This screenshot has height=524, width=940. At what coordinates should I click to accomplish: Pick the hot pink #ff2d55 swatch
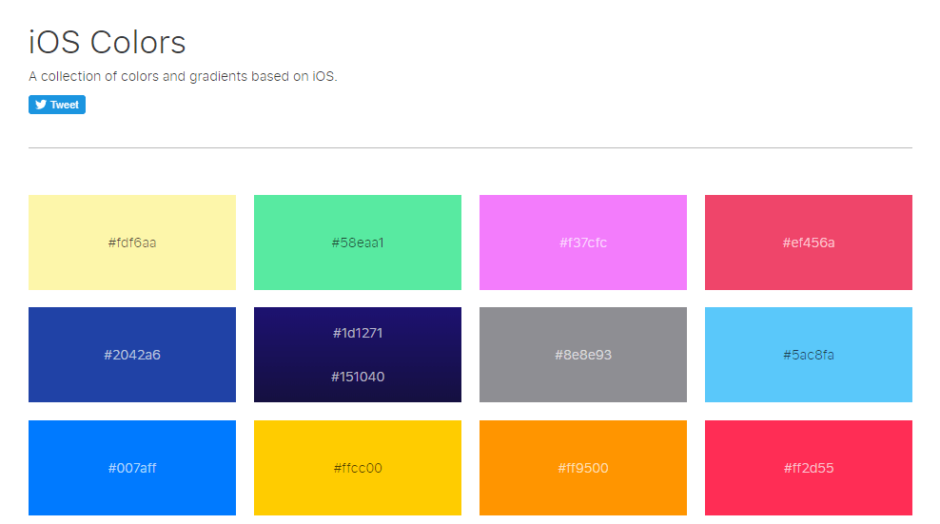[808, 468]
